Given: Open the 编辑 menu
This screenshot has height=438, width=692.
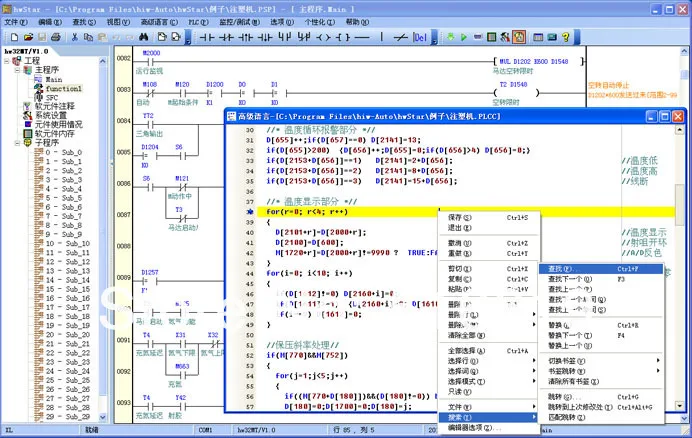Looking at the screenshot, I should [x=50, y=22].
